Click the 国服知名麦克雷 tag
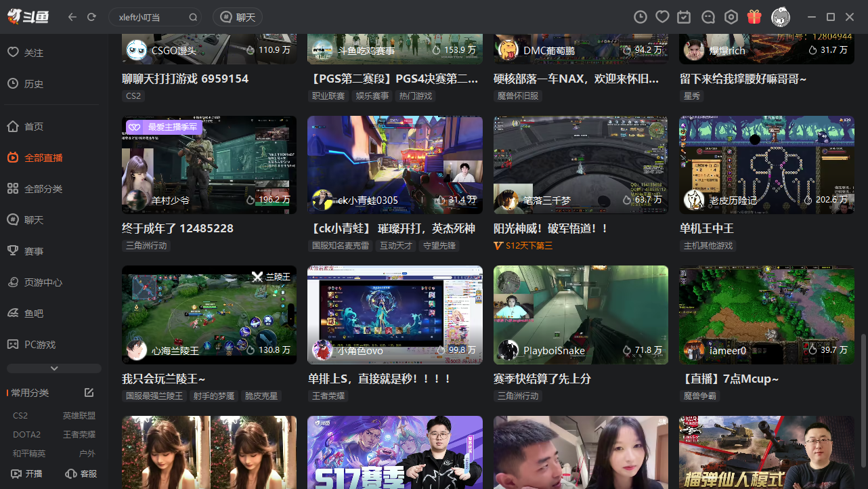Viewport: 868px width, 489px height. pyautogui.click(x=341, y=246)
